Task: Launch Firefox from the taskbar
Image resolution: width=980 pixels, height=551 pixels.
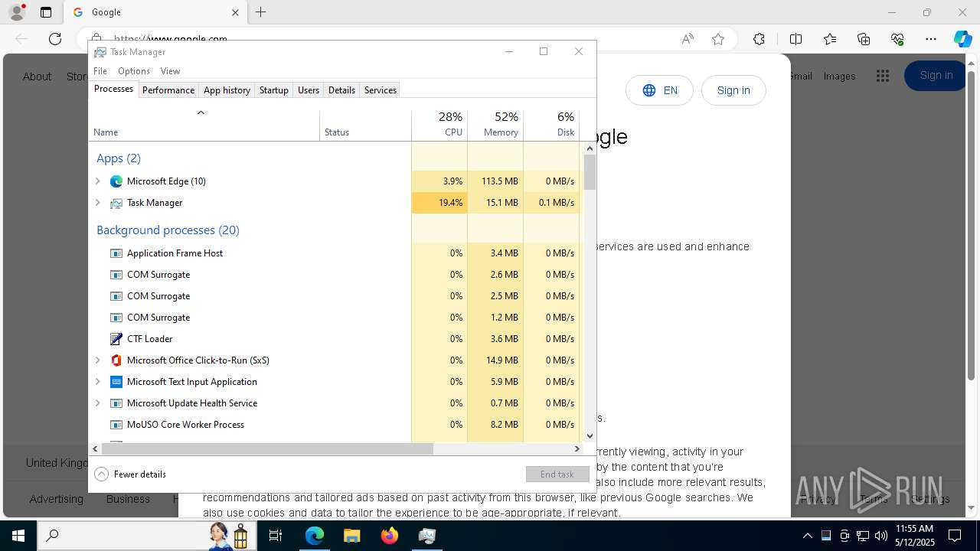Action: (x=390, y=536)
